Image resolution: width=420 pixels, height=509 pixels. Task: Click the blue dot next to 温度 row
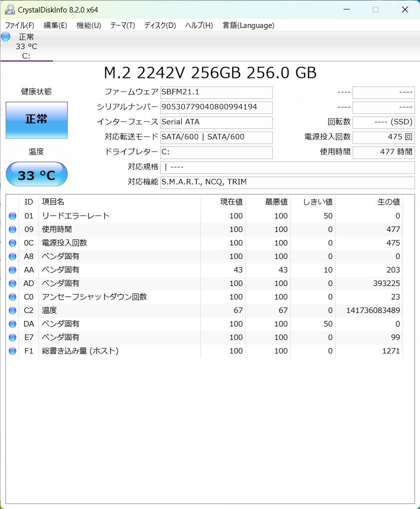[12, 310]
